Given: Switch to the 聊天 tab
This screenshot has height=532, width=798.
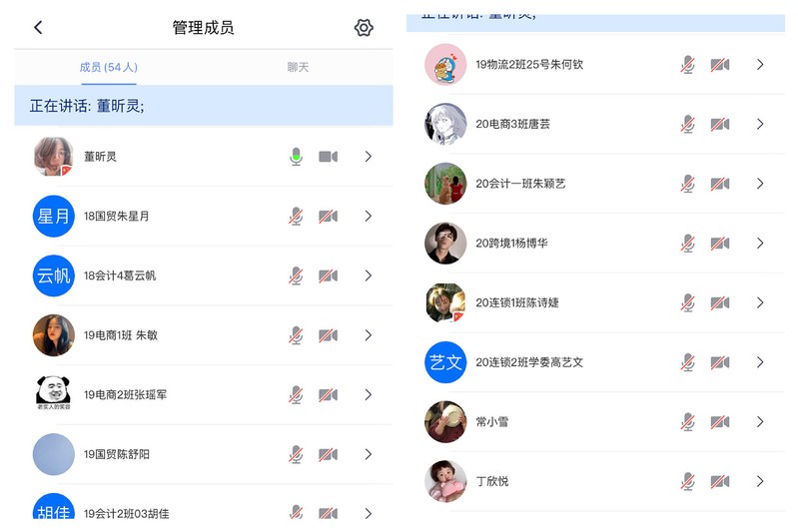Looking at the screenshot, I should click(x=298, y=67).
